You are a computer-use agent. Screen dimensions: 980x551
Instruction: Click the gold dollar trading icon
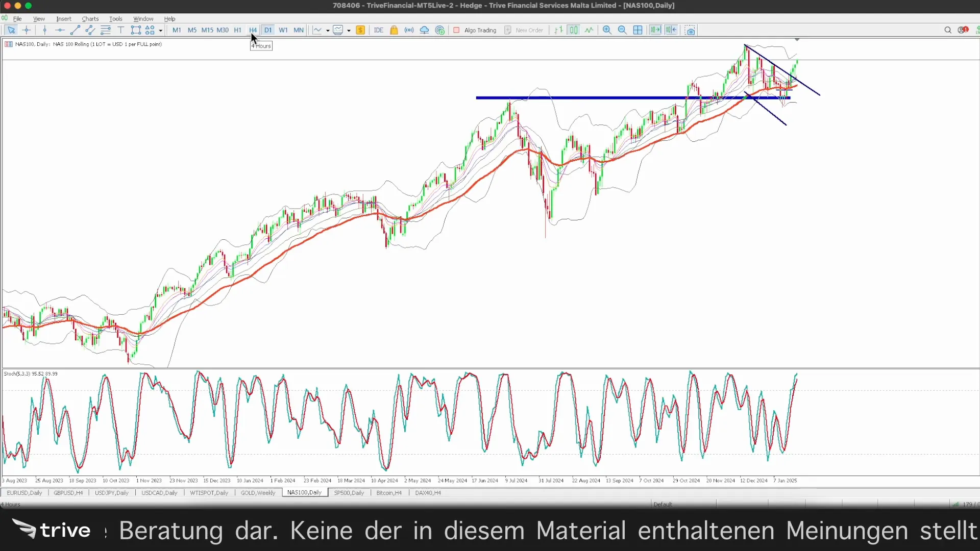360,30
